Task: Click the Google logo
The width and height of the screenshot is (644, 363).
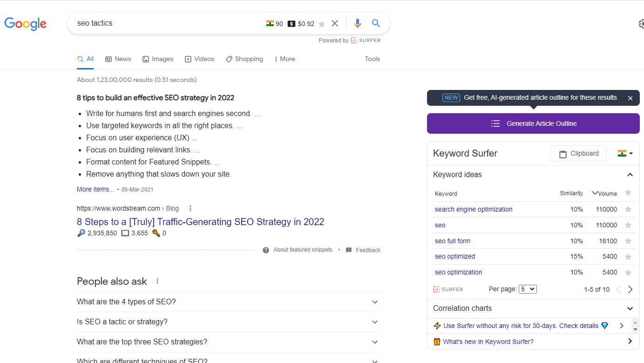Action: (25, 23)
